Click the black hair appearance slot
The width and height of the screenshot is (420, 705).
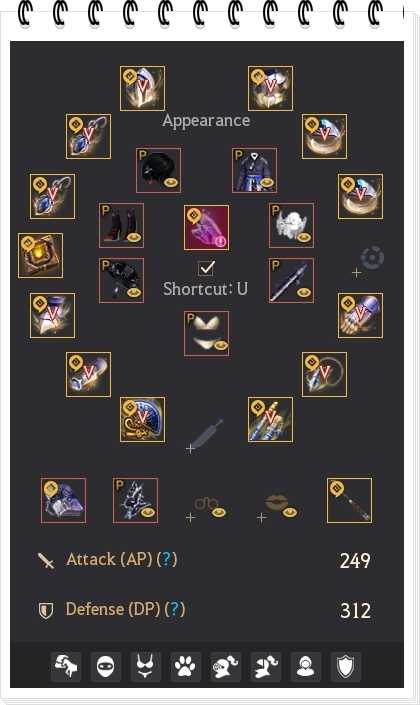159,170
